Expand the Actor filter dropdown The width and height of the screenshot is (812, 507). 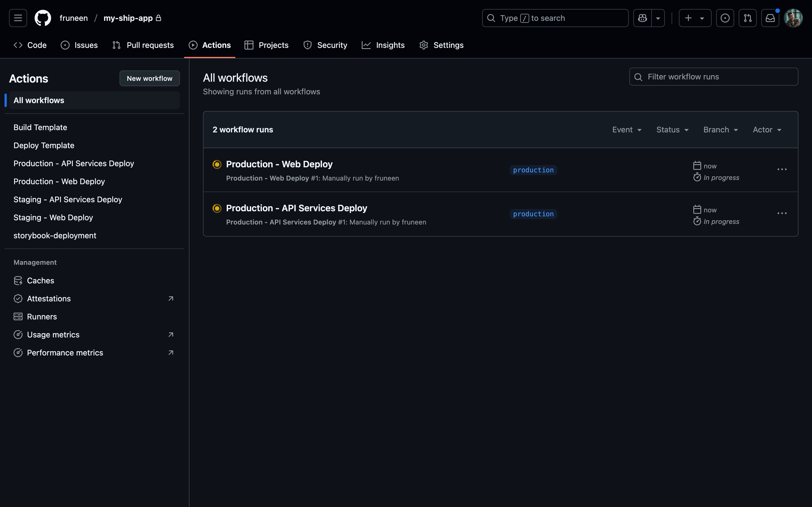pyautogui.click(x=767, y=130)
